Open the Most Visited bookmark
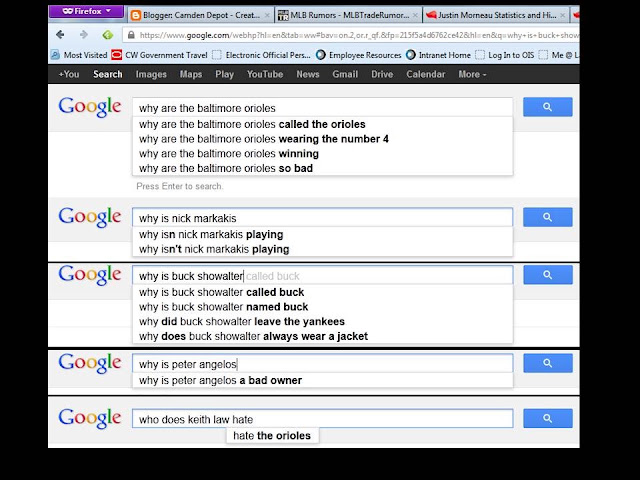The image size is (640, 480). click(x=79, y=55)
